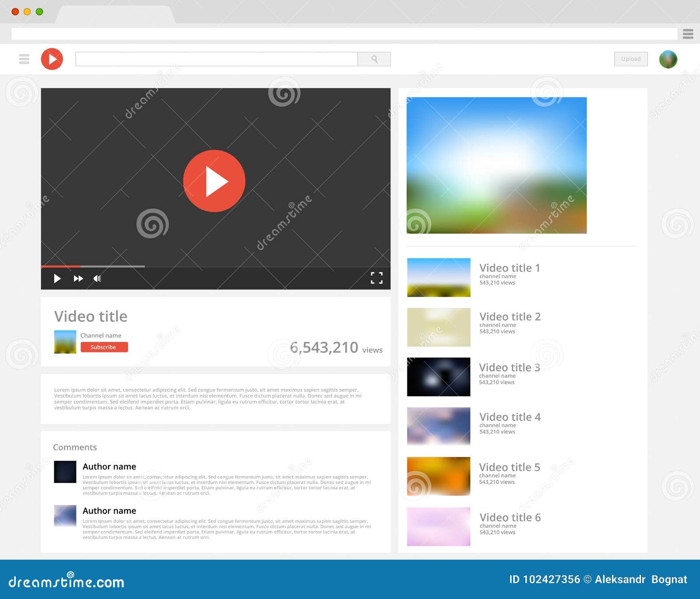Minimize the window with yellow dot
This screenshot has height=599, width=700.
(x=27, y=12)
